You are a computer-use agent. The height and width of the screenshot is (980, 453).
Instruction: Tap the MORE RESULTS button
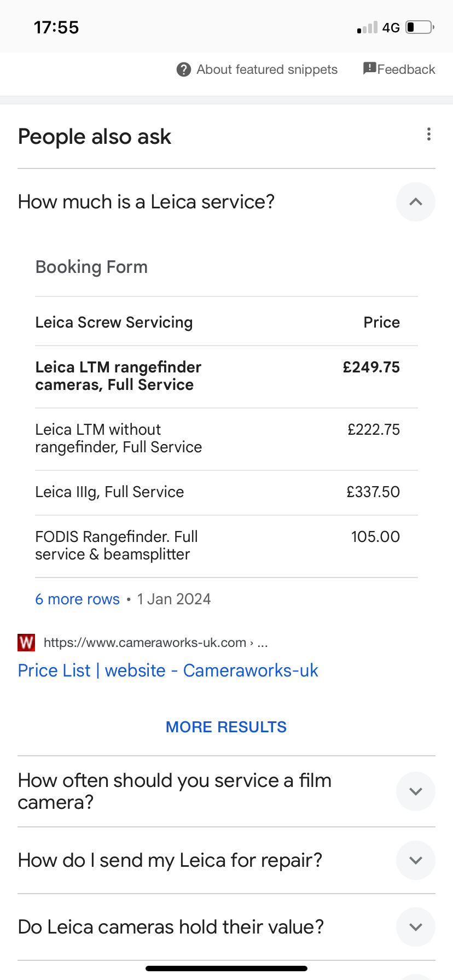tap(226, 727)
